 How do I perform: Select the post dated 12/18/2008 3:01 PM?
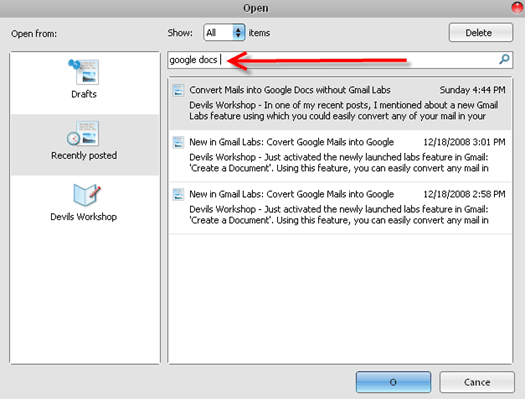click(x=340, y=155)
